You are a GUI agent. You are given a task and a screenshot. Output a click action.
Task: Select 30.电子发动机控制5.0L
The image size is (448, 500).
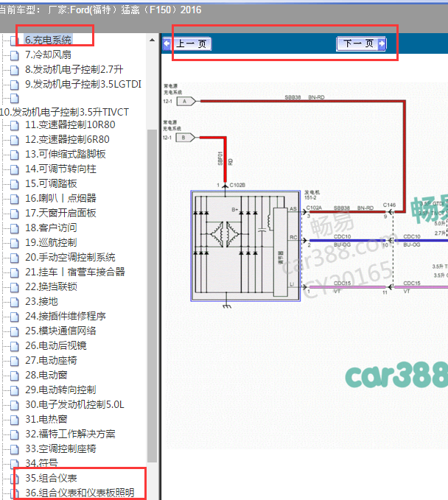74,404
